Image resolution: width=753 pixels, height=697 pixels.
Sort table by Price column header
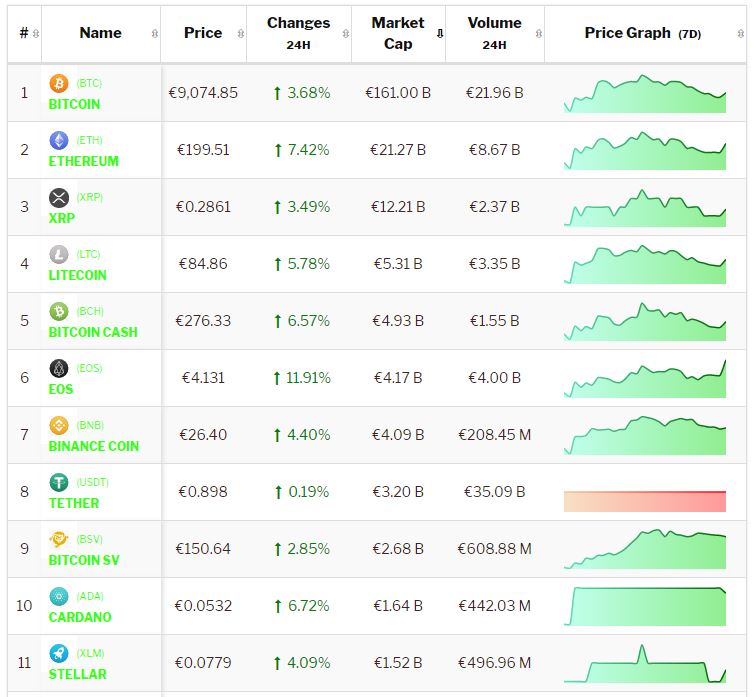203,33
